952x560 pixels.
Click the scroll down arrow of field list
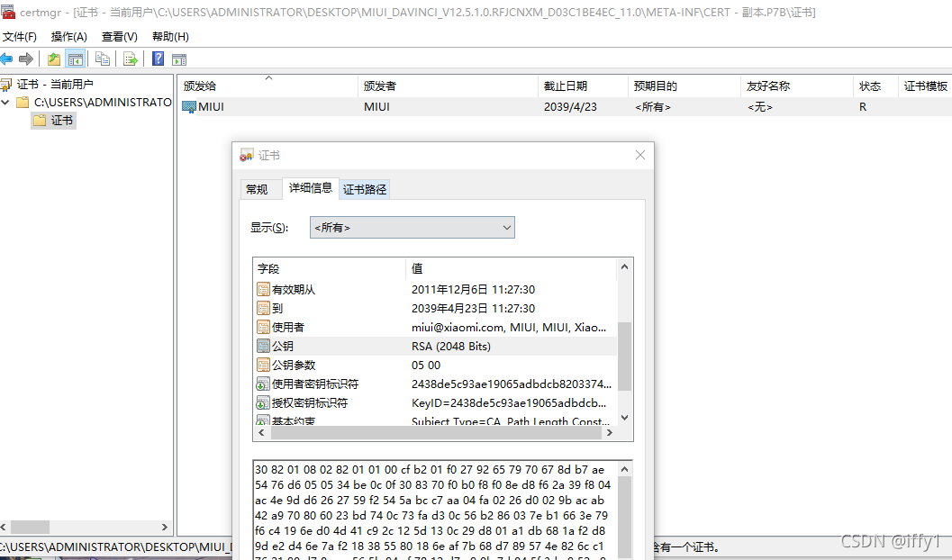tap(625, 418)
